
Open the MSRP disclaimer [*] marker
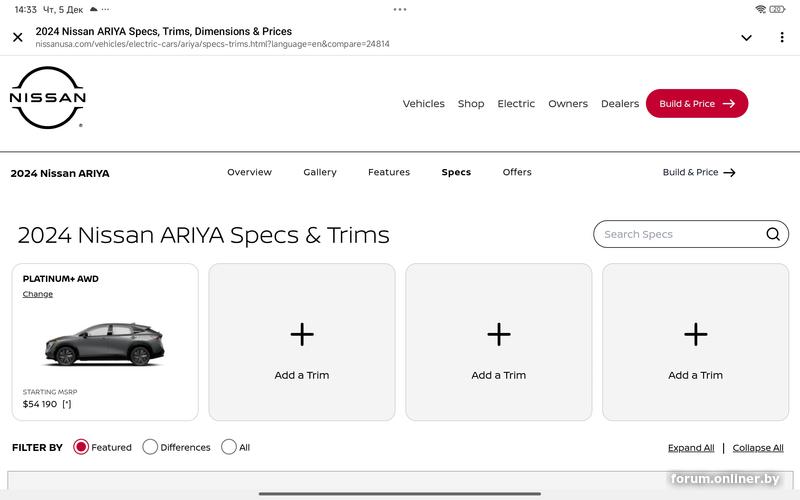coord(67,404)
